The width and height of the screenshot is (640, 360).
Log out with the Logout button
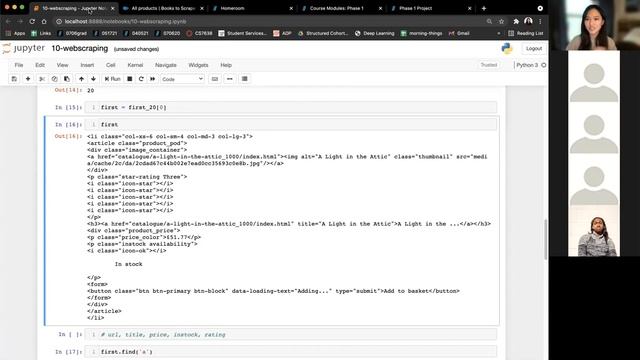point(534,49)
